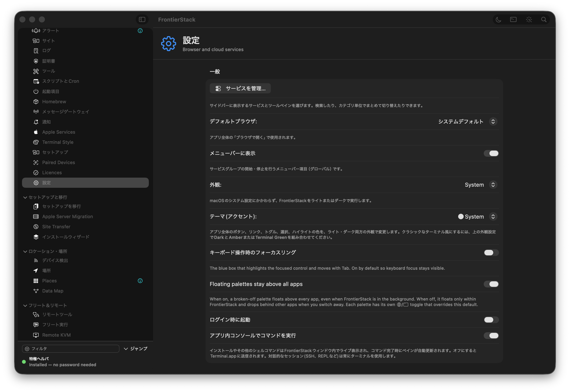Image resolution: width=570 pixels, height=392 pixels.
Task: Click the info badge next to アラート
Action: (x=140, y=31)
